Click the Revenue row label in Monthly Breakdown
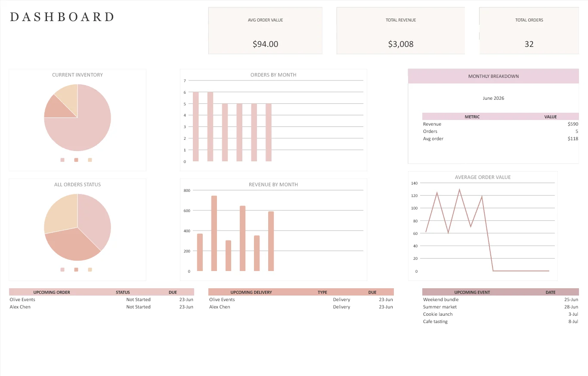 432,124
